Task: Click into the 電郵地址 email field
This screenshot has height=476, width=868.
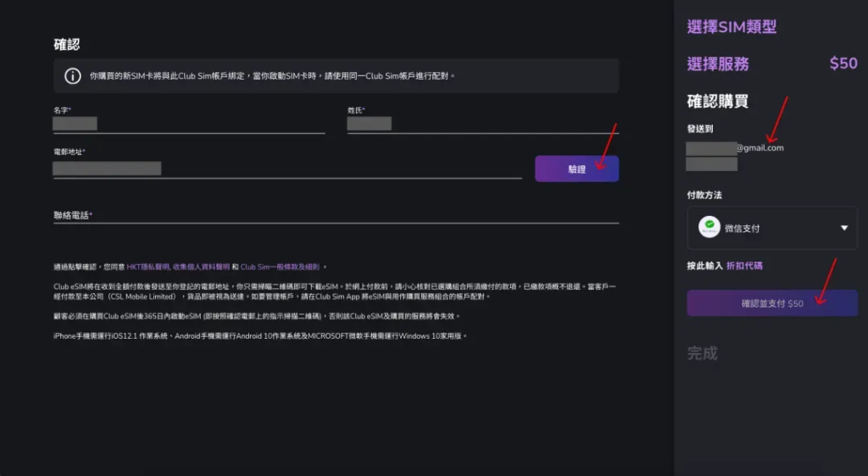Action: coord(287,169)
